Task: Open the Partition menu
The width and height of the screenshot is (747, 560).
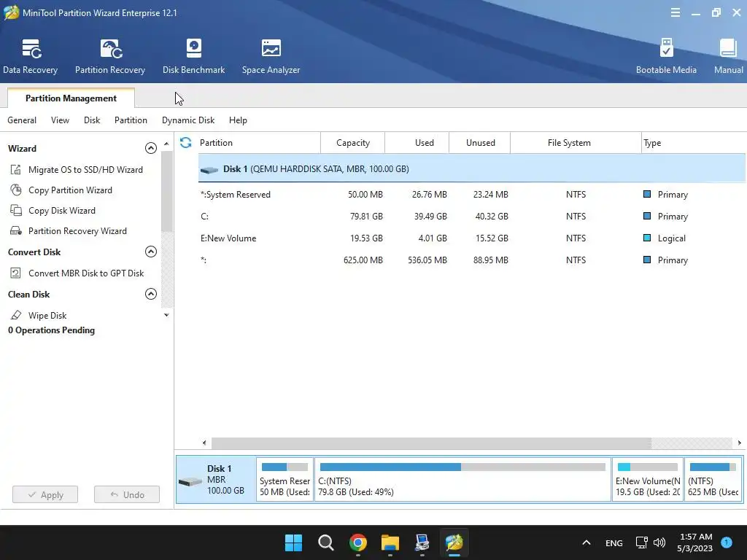Action: click(131, 120)
